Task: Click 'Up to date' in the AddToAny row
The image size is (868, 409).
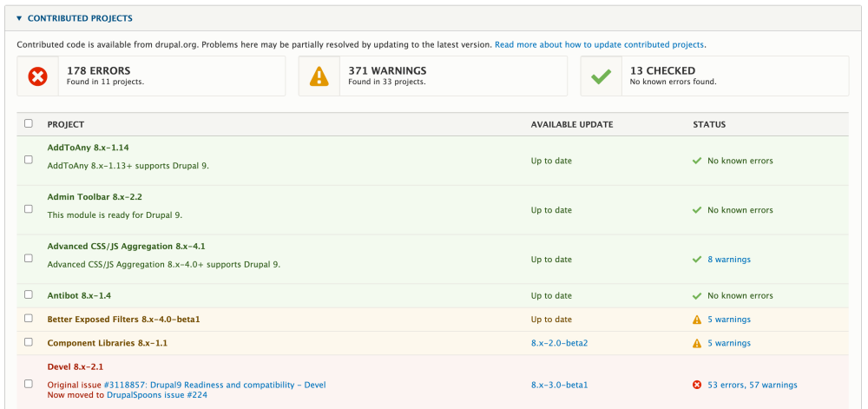Action: point(551,161)
